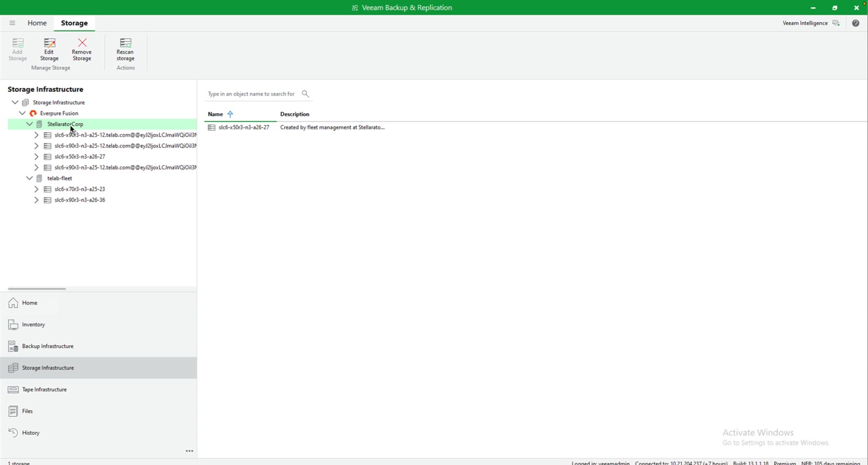Click the Add Storage ribbon icon
The height and width of the screenshot is (465, 868).
click(x=17, y=49)
